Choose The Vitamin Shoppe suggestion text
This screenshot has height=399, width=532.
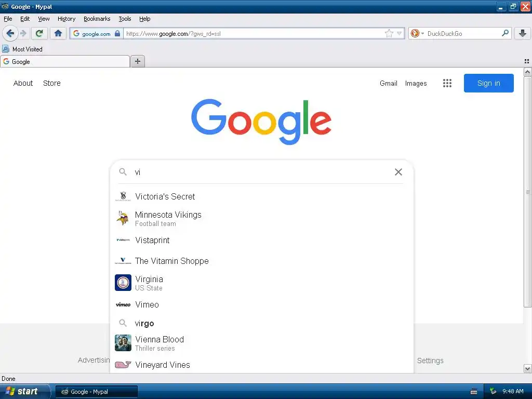click(171, 261)
